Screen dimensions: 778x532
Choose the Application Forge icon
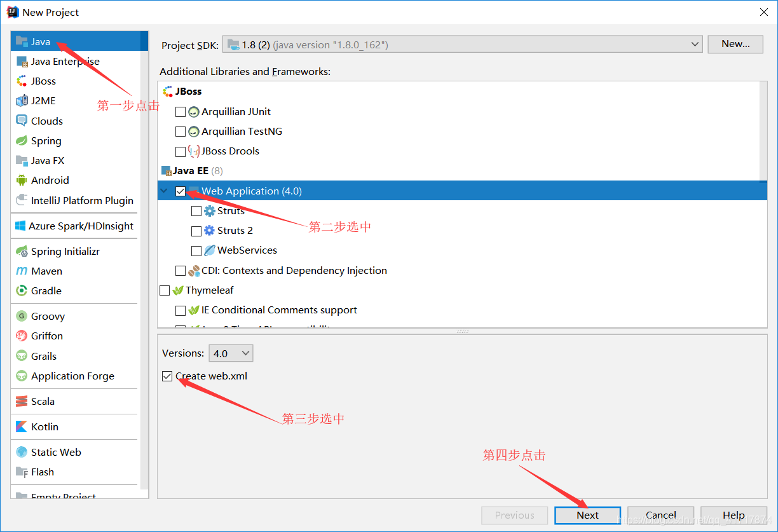tap(22, 376)
